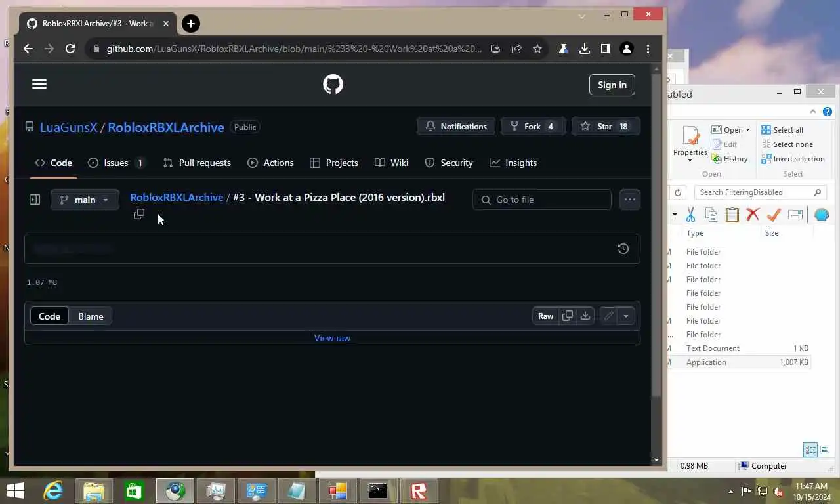Open more file actions ellipsis button

pyautogui.click(x=630, y=199)
